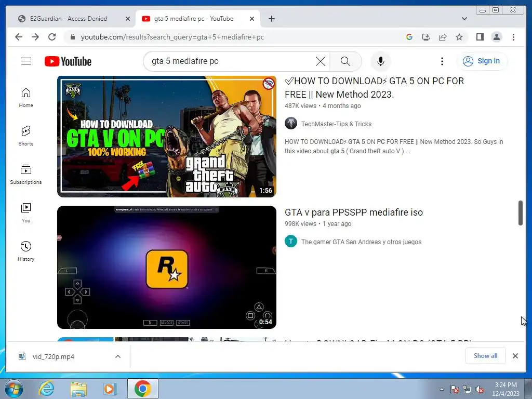The image size is (532, 399).
Task: Run search with the magnifier button
Action: [x=345, y=61]
